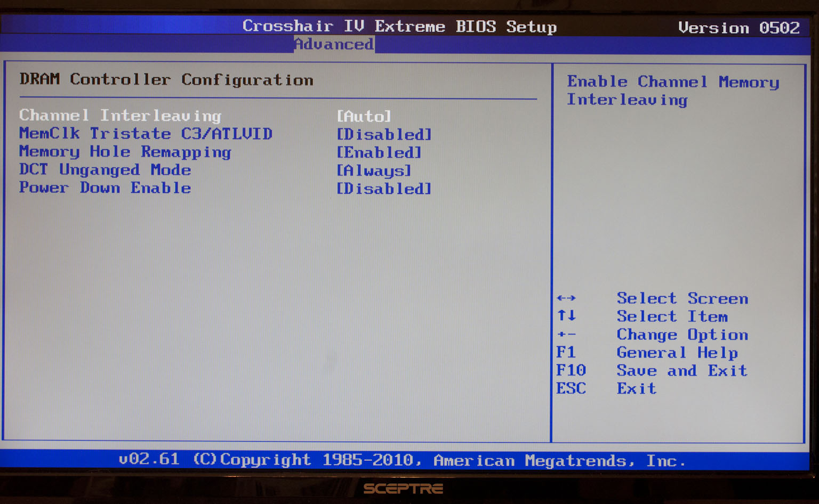Image resolution: width=819 pixels, height=504 pixels.
Task: Click the up-down arrows key icon
Action: coord(566,316)
